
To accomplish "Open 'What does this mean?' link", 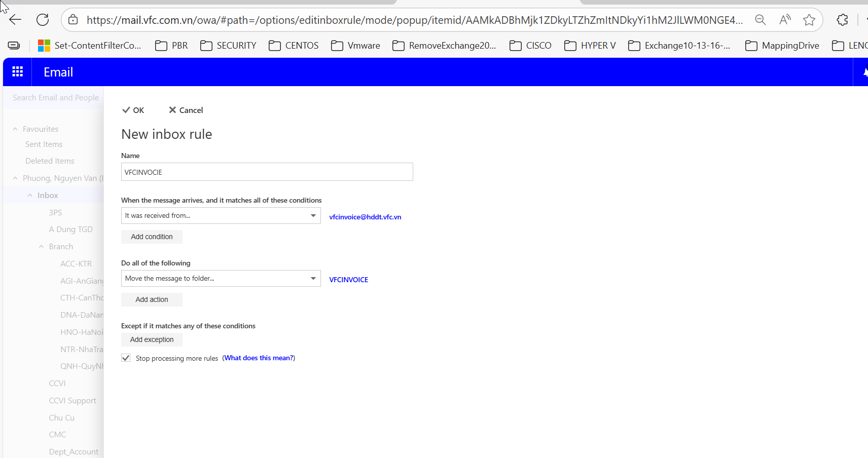I will tap(259, 358).
